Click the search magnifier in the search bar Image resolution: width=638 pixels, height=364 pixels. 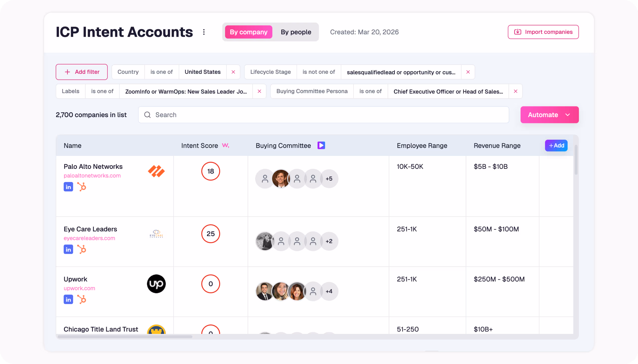(147, 115)
